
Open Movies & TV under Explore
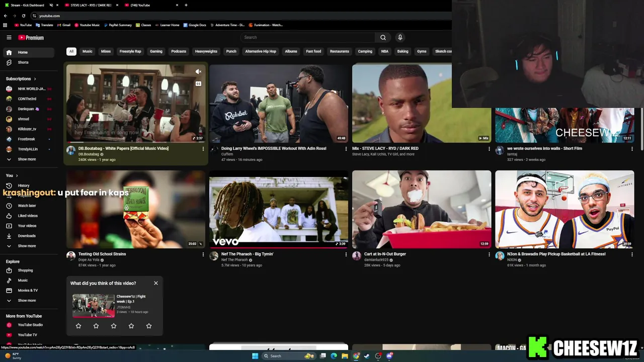pos(28,290)
